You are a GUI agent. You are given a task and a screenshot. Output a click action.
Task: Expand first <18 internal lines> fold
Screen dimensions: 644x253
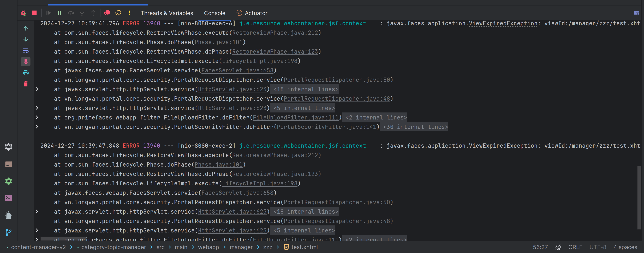click(x=305, y=89)
